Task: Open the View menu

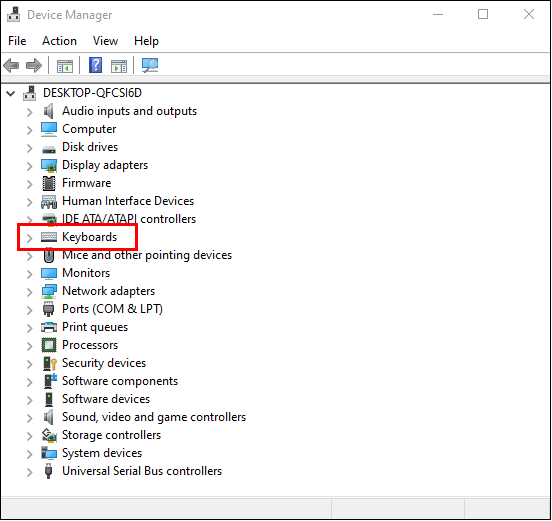Action: pos(105,41)
